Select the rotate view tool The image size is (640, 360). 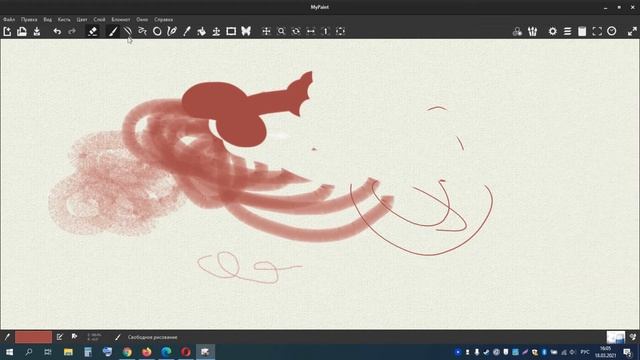[296, 31]
